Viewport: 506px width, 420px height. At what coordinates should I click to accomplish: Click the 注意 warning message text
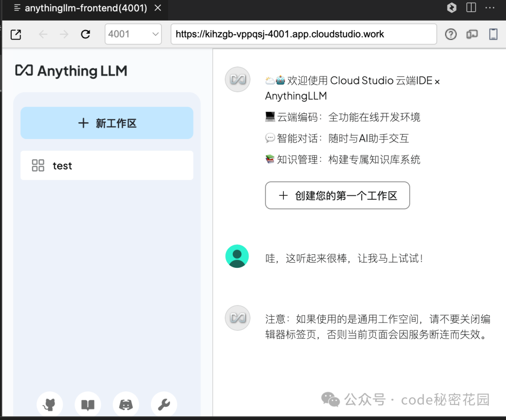[x=378, y=327]
